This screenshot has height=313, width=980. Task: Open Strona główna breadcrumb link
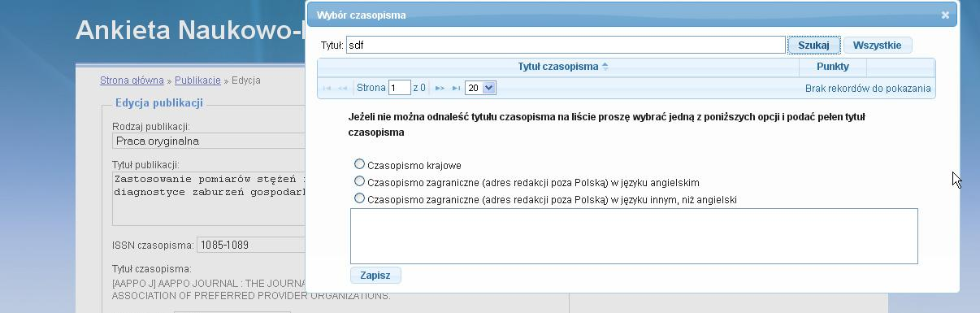tap(132, 80)
